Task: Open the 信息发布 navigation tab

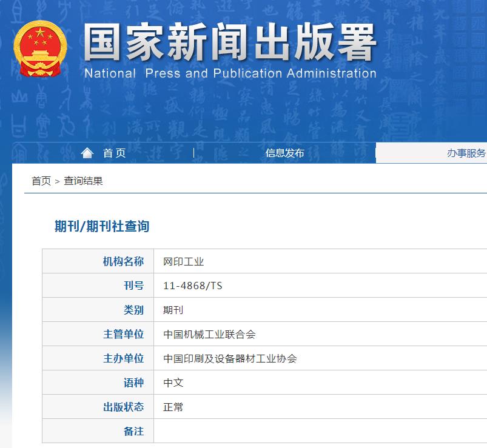Action: 285,153
